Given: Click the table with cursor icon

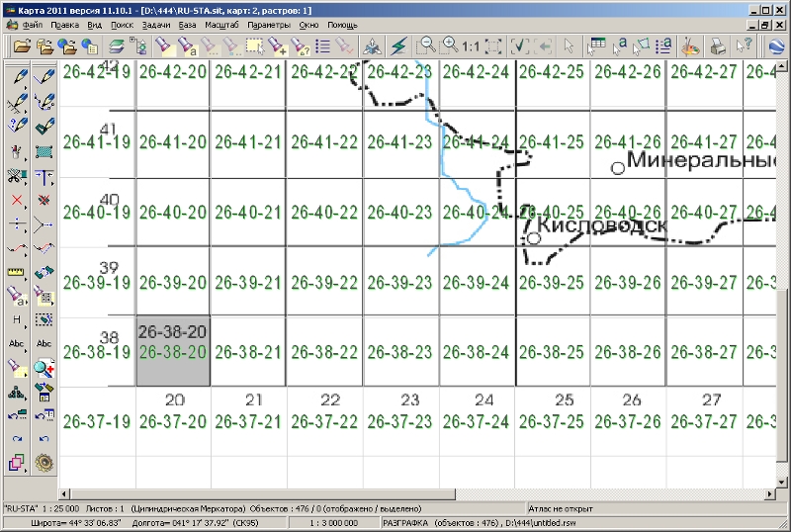Looking at the screenshot, I should 596,46.
